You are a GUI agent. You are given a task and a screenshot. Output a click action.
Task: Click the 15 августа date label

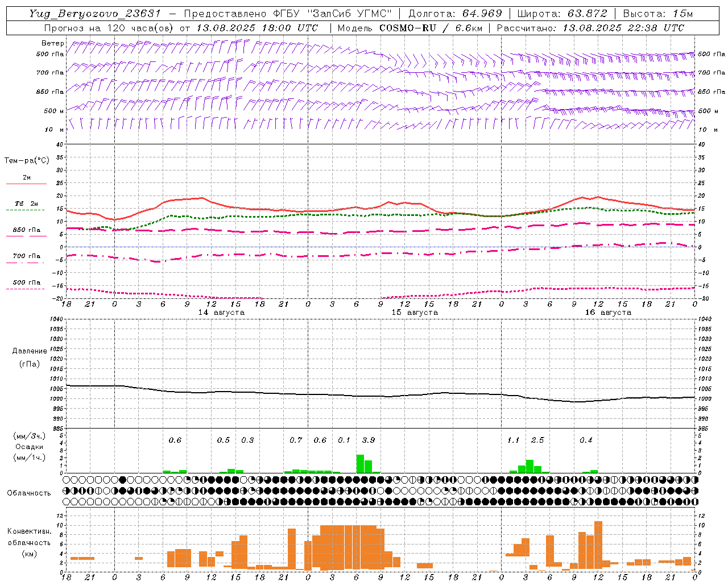point(415,313)
